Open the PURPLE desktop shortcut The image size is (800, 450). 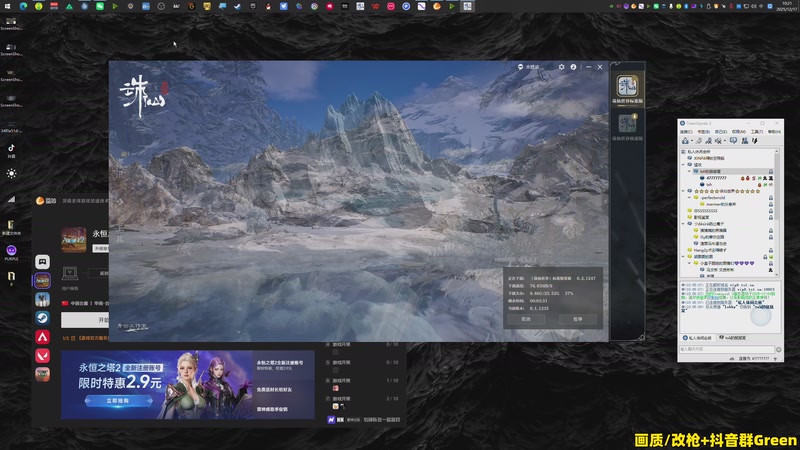click(11, 253)
